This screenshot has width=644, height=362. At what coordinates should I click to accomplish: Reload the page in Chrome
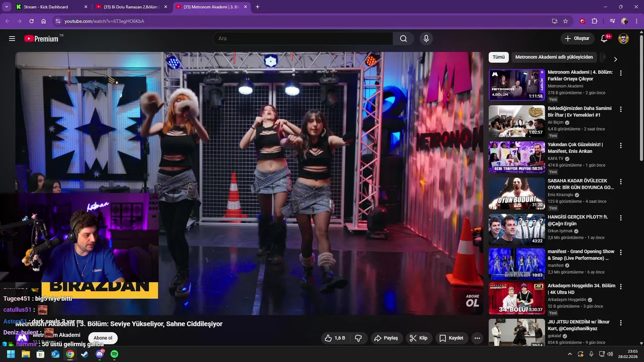31,21
